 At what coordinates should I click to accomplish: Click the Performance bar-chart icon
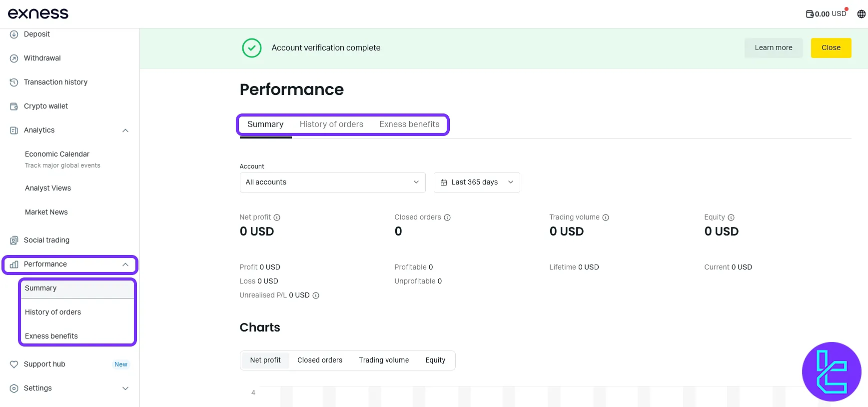14,264
